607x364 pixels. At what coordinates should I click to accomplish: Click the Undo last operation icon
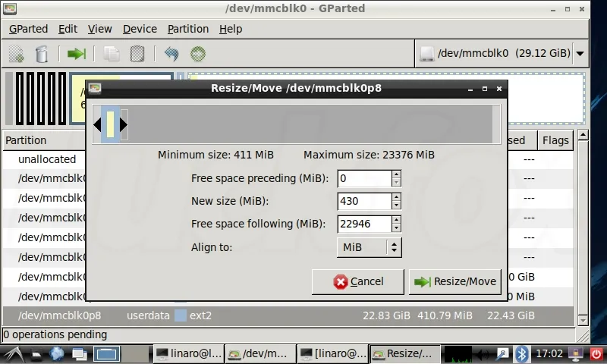click(171, 54)
